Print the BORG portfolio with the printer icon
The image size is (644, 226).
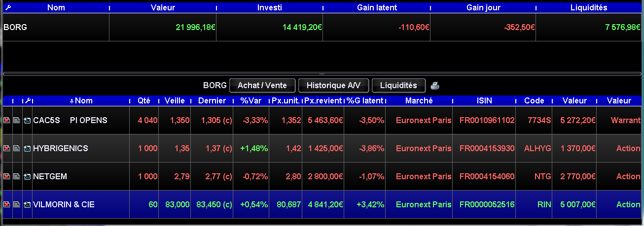(x=435, y=86)
